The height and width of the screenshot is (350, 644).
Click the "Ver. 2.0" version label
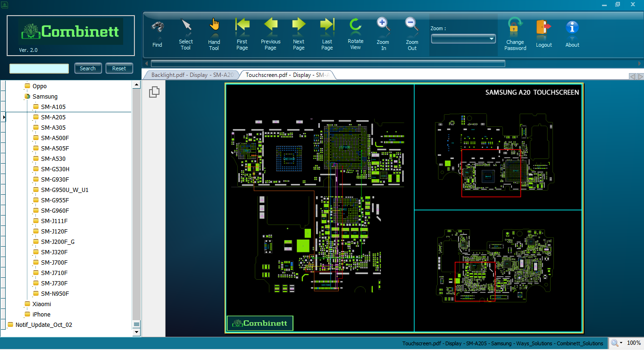[28, 50]
